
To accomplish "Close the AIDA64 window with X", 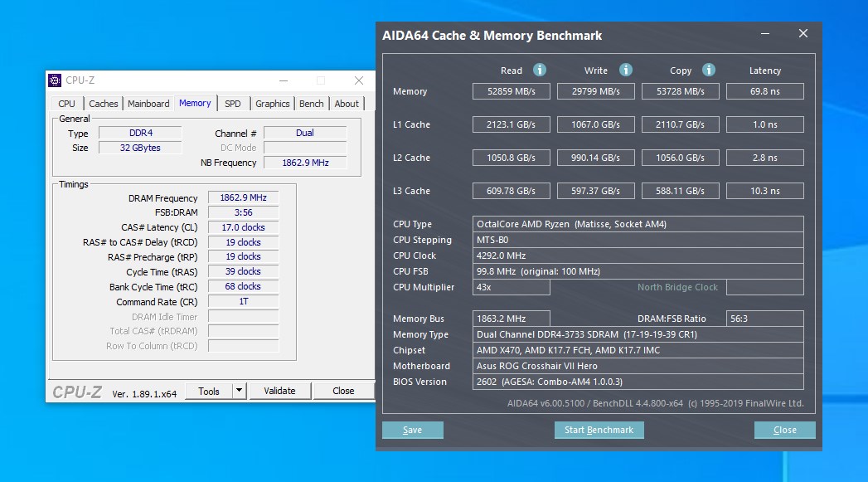I will [803, 34].
